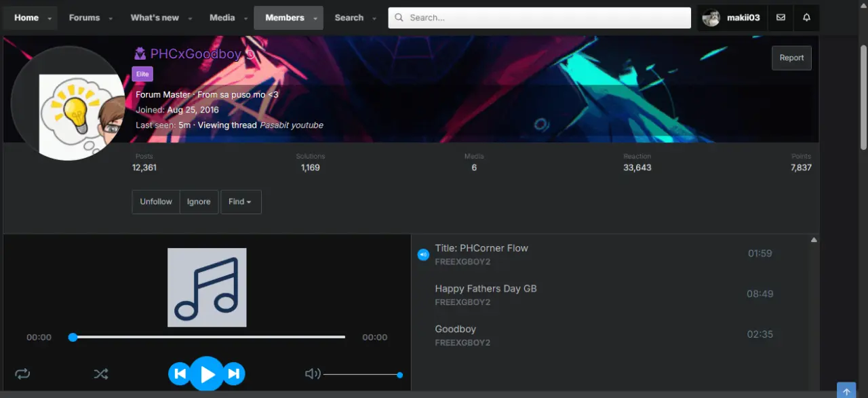
Task: Open the inbox envelope icon
Action: tap(781, 18)
